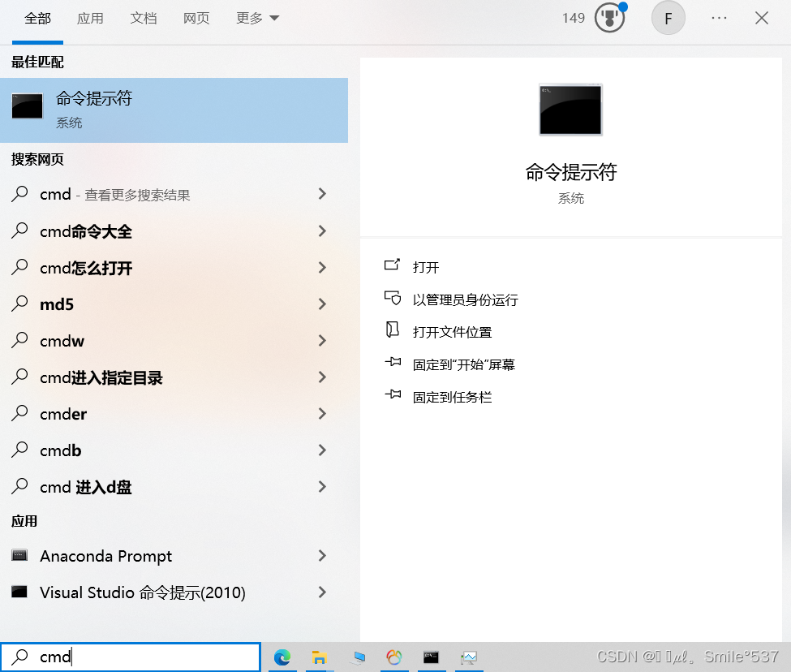Open the 更多 dropdown menu

[257, 19]
